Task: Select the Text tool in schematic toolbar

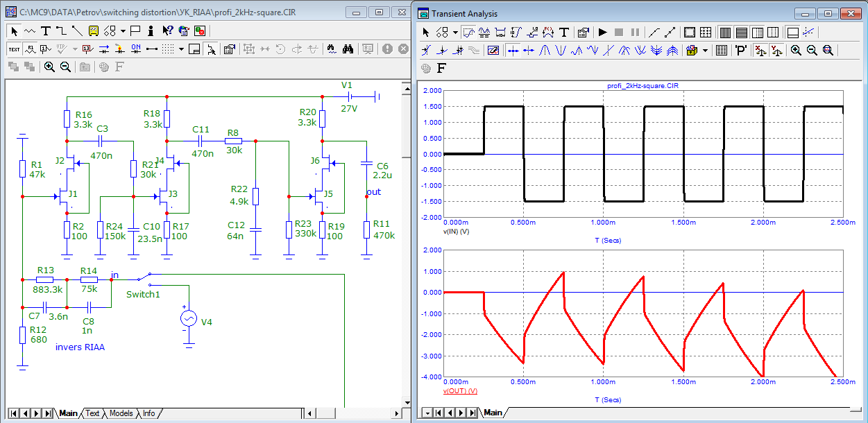Action: point(46,31)
